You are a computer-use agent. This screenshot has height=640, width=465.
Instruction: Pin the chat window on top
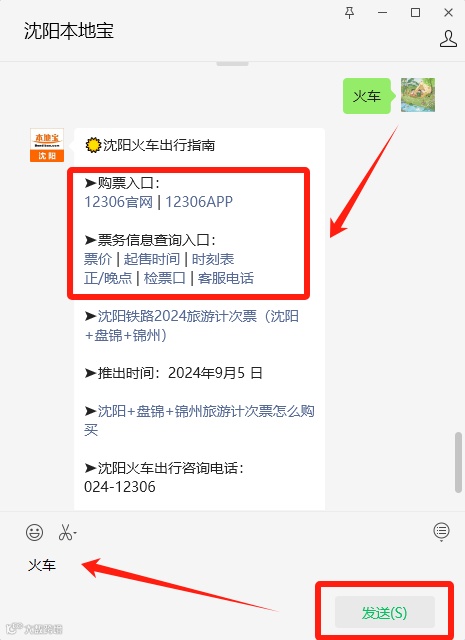coord(349,13)
